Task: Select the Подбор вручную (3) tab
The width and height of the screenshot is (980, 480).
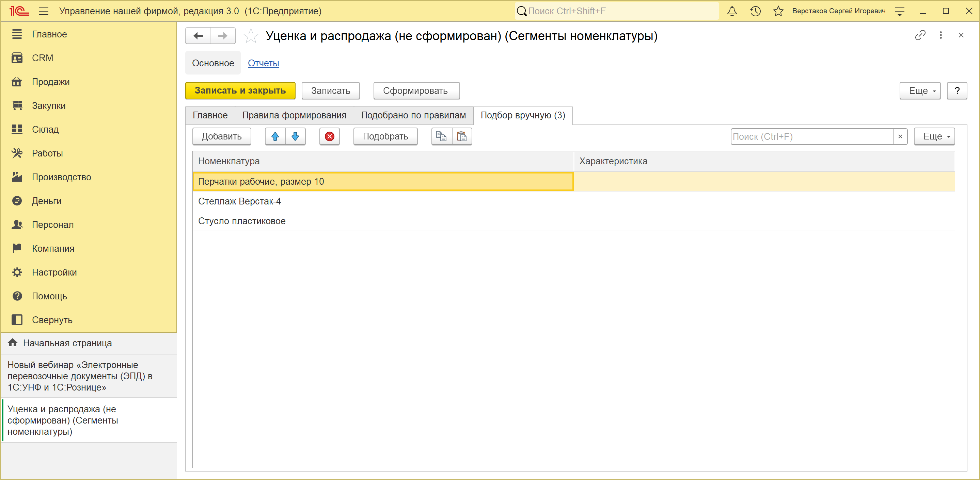Action: pos(523,115)
